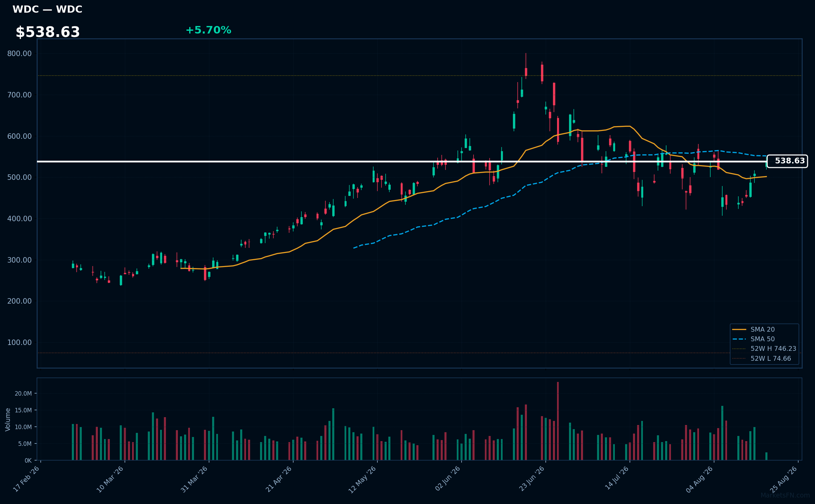Click the $538.63 current price header
Image resolution: width=815 pixels, height=504 pixels.
pos(48,32)
